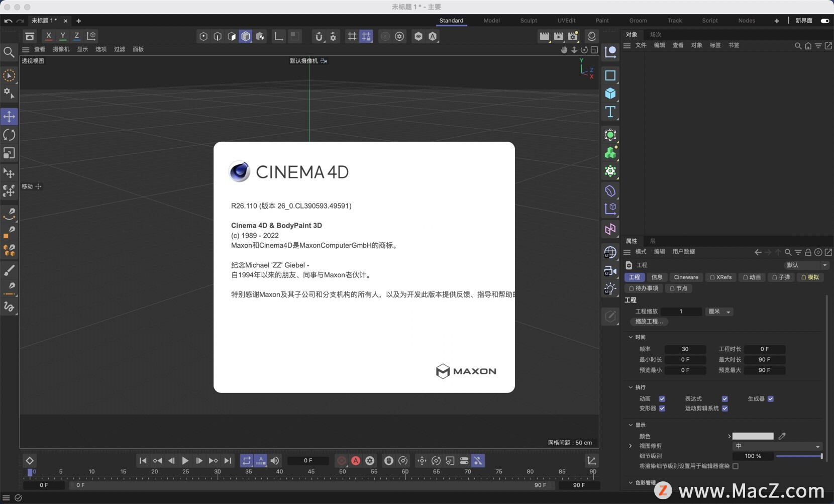Add a camera object from palette
834x504 pixels.
610,271
